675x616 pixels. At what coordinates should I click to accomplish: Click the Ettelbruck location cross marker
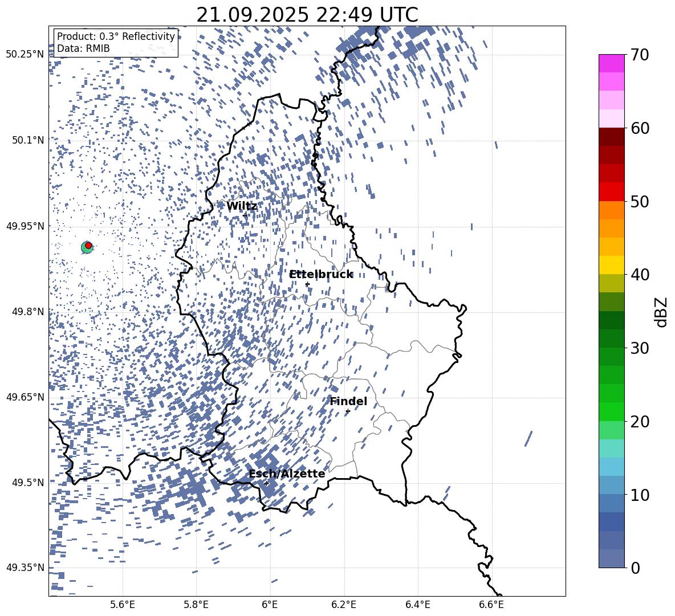coord(307,284)
